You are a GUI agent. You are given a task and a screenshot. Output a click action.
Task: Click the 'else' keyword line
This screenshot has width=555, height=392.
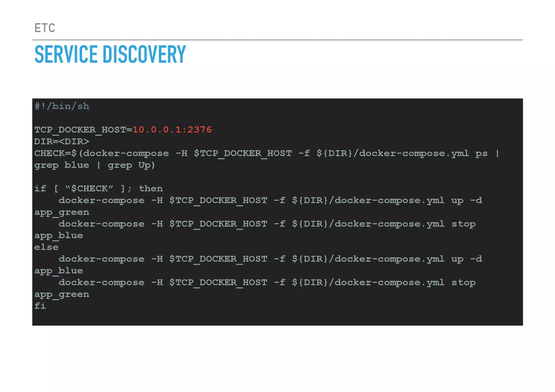point(46,247)
